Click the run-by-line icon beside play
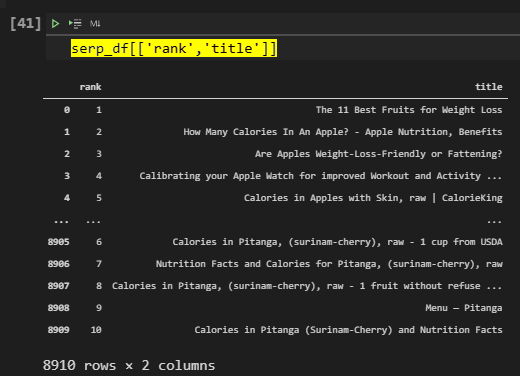The height and width of the screenshot is (376, 520). pos(75,24)
